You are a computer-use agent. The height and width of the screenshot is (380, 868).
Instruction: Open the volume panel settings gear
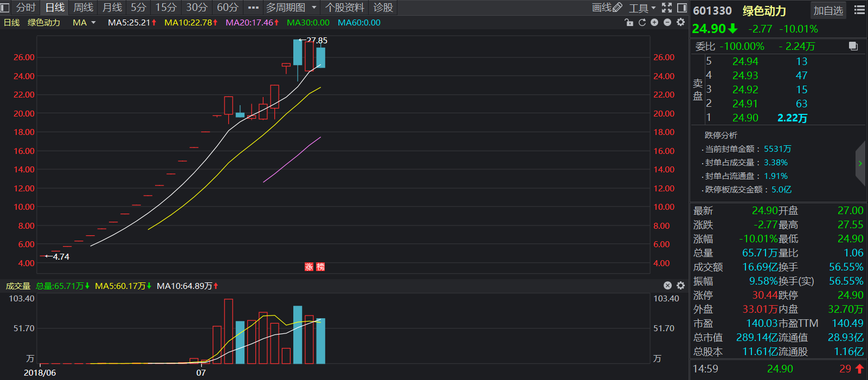[x=681, y=286]
